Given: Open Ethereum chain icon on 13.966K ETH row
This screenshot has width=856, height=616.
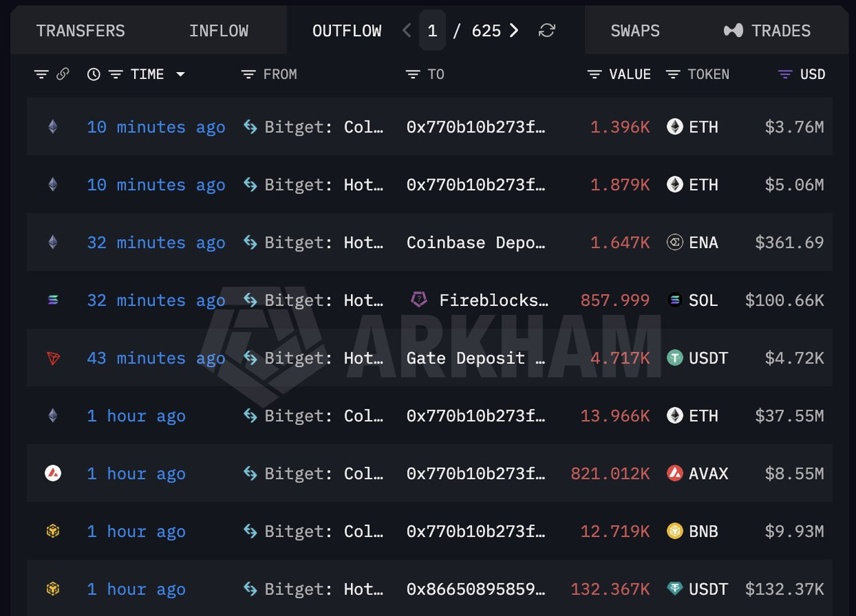Looking at the screenshot, I should 53,416.
